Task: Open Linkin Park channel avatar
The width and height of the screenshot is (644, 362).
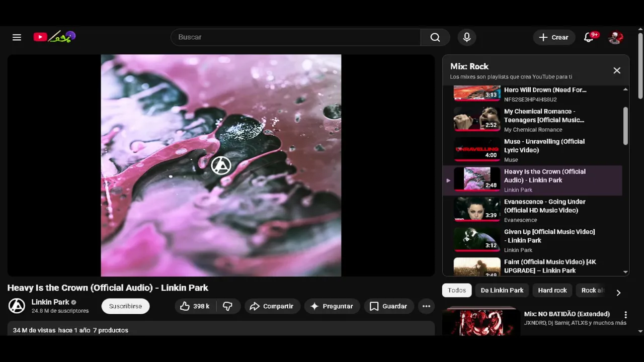Action: click(17, 306)
